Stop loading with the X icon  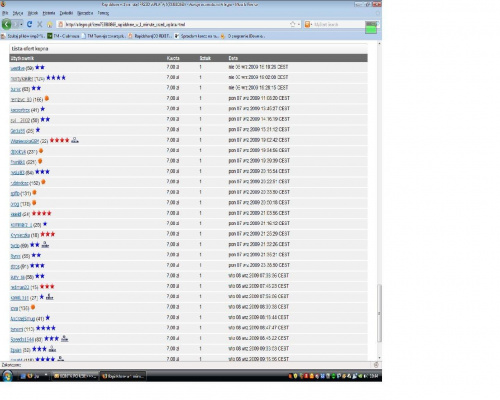(x=40, y=24)
